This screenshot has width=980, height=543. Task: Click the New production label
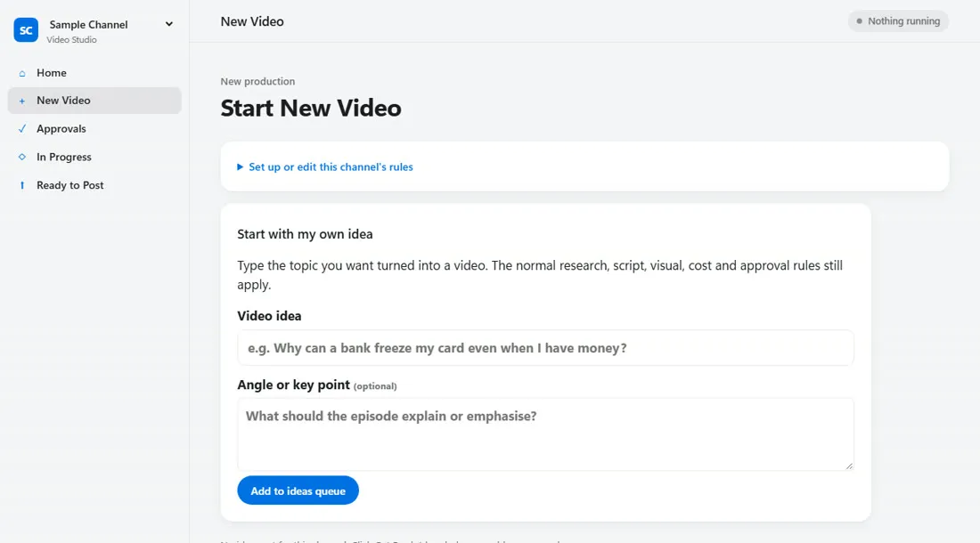257,81
